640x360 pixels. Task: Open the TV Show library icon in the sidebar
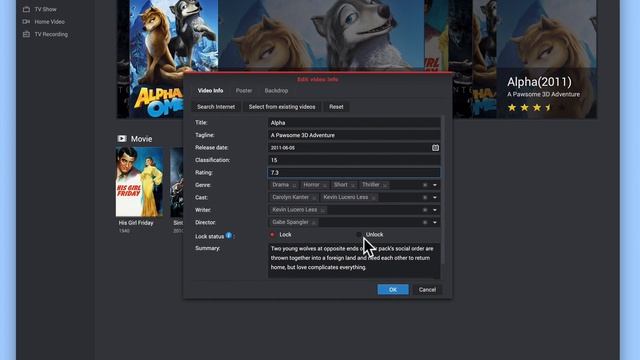coord(27,9)
